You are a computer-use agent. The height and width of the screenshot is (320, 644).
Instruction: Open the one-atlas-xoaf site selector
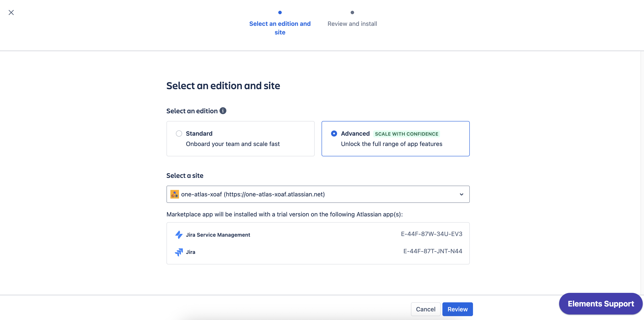(x=318, y=194)
